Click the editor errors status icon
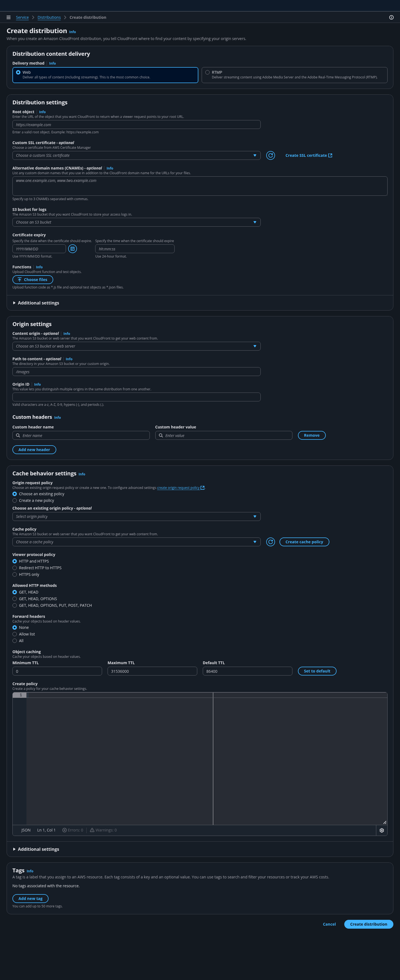Viewport: 400px width, 980px height. (x=65, y=830)
